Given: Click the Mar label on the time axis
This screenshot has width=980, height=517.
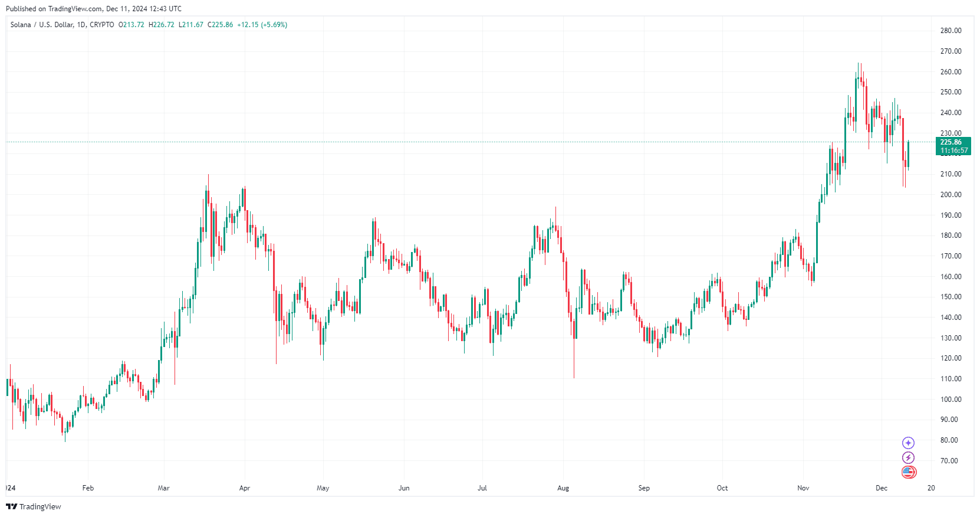Looking at the screenshot, I should click(164, 488).
